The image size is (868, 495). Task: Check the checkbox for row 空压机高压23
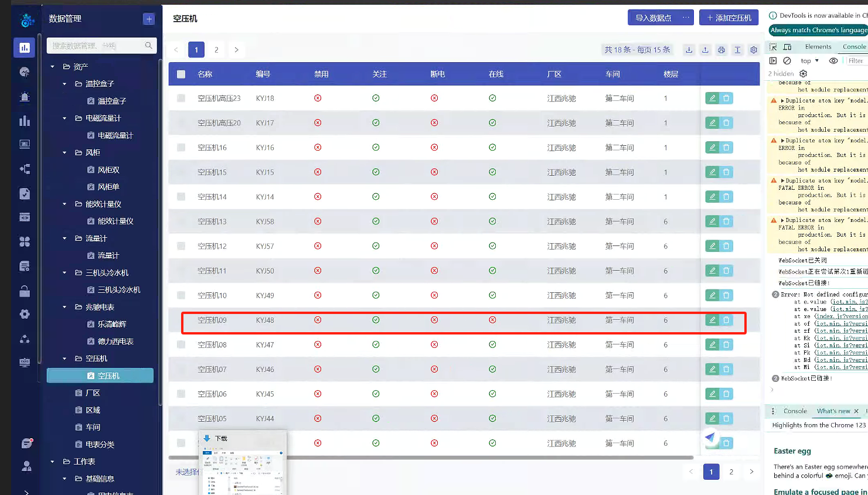tap(181, 98)
